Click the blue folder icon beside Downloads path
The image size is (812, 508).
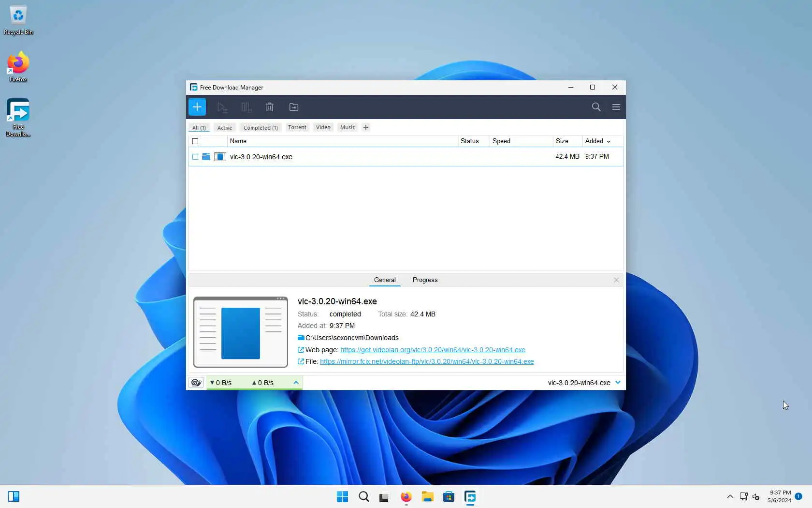coord(301,338)
